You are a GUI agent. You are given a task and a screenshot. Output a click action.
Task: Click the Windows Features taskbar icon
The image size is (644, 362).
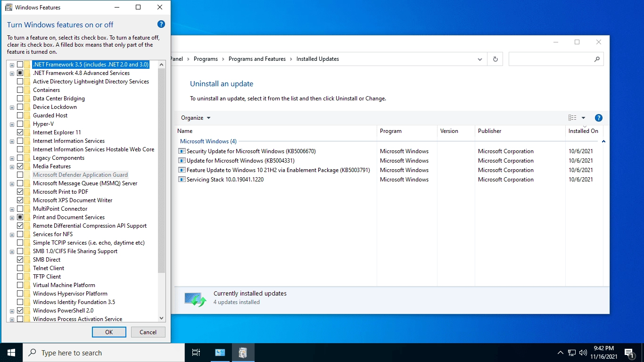click(243, 353)
